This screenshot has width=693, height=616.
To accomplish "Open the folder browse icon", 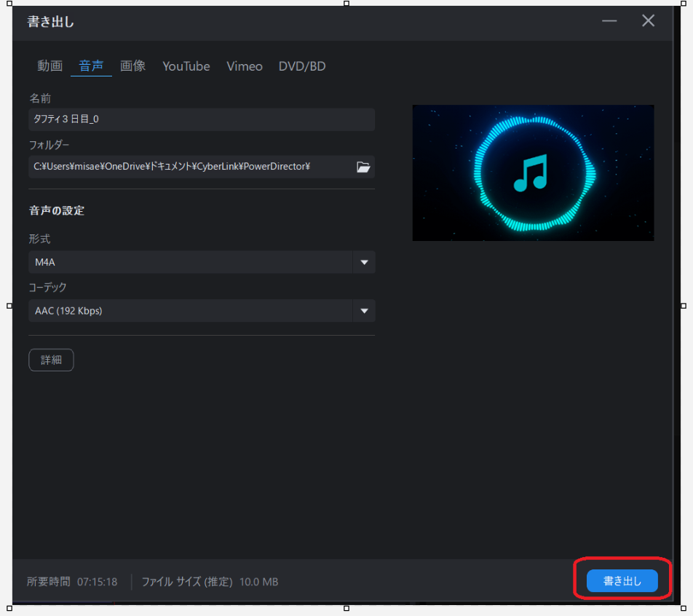I will point(363,167).
